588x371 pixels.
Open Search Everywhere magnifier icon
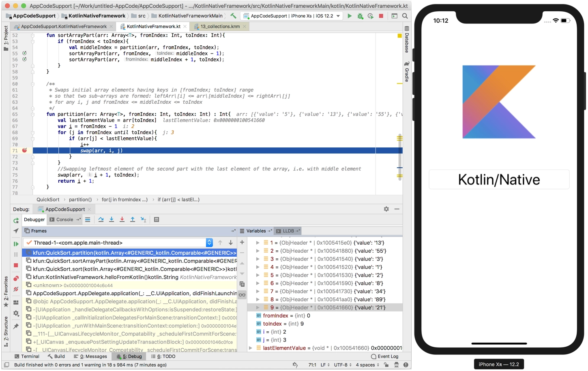click(405, 16)
